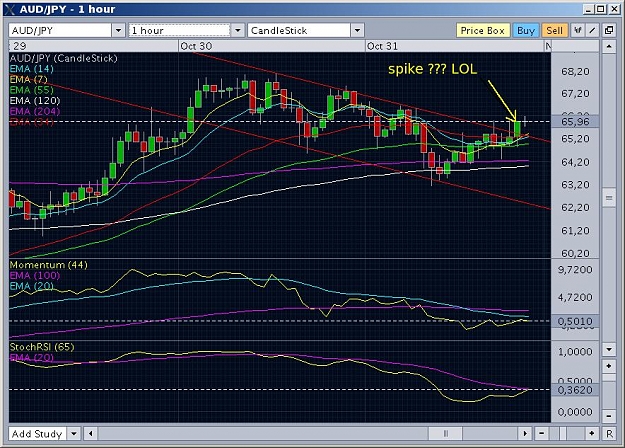
Task: Click the 0,3620 StochRSI value label
Action: 575,390
